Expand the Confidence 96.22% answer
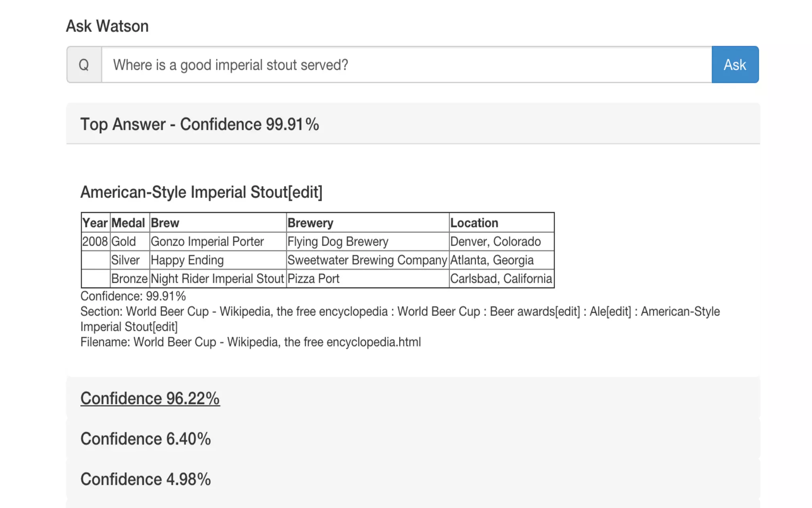The height and width of the screenshot is (508, 812). [150, 398]
